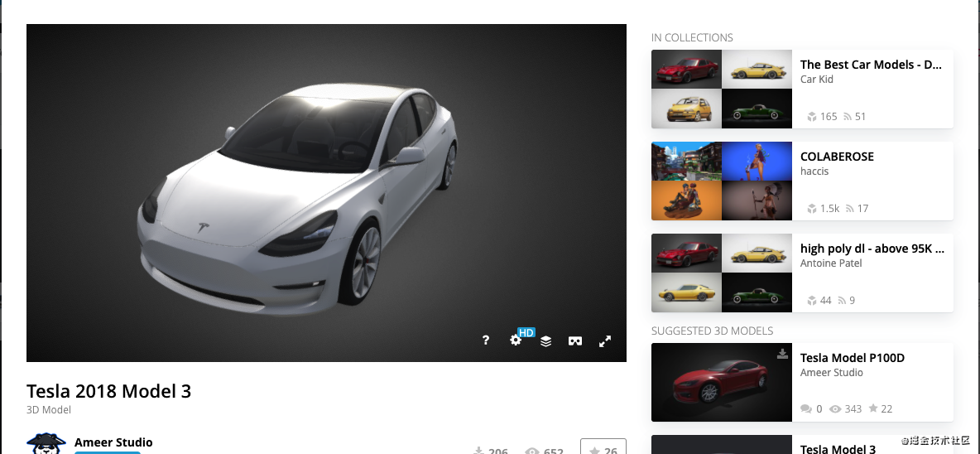Screen dimensions: 980x454
Task: Open haccis profile link
Action: click(814, 171)
